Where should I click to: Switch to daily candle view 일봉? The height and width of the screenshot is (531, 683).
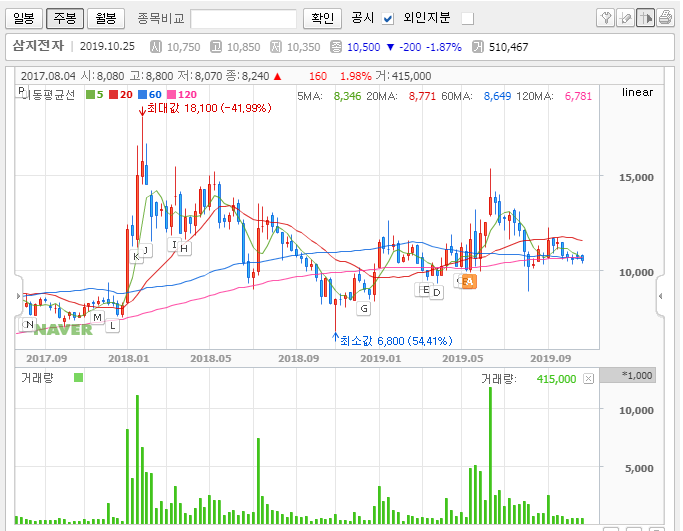coord(24,18)
